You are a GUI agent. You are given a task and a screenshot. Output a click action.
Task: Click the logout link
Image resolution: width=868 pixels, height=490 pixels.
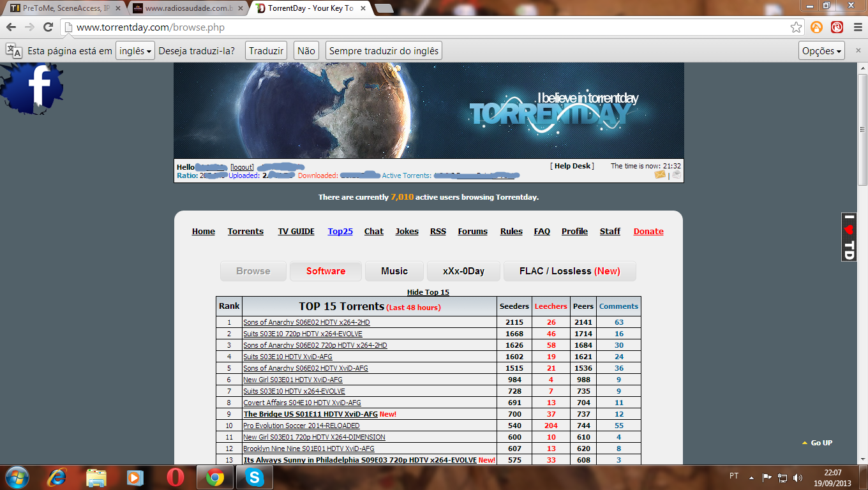242,167
